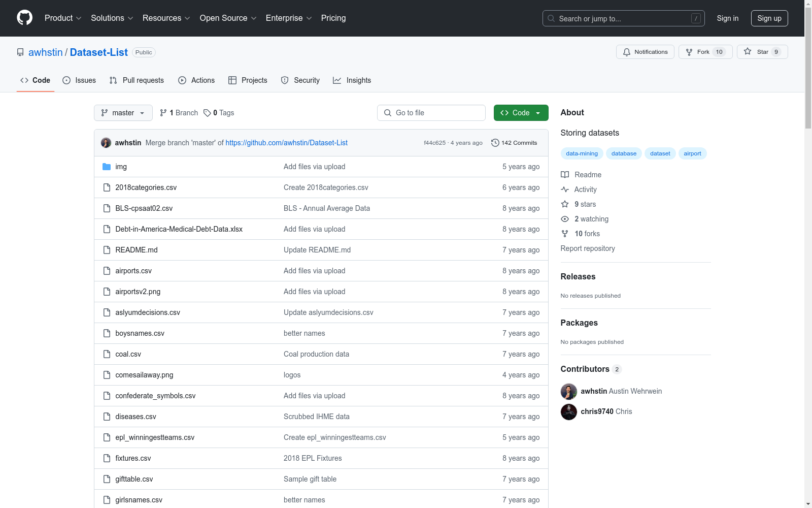Click the Activity pulse icon
The width and height of the screenshot is (812, 508).
(565, 189)
